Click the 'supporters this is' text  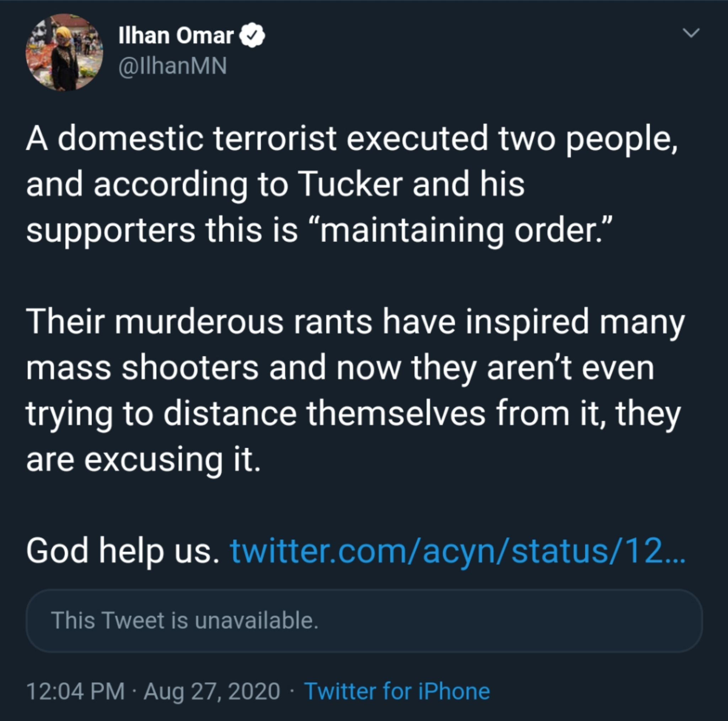[162, 231]
